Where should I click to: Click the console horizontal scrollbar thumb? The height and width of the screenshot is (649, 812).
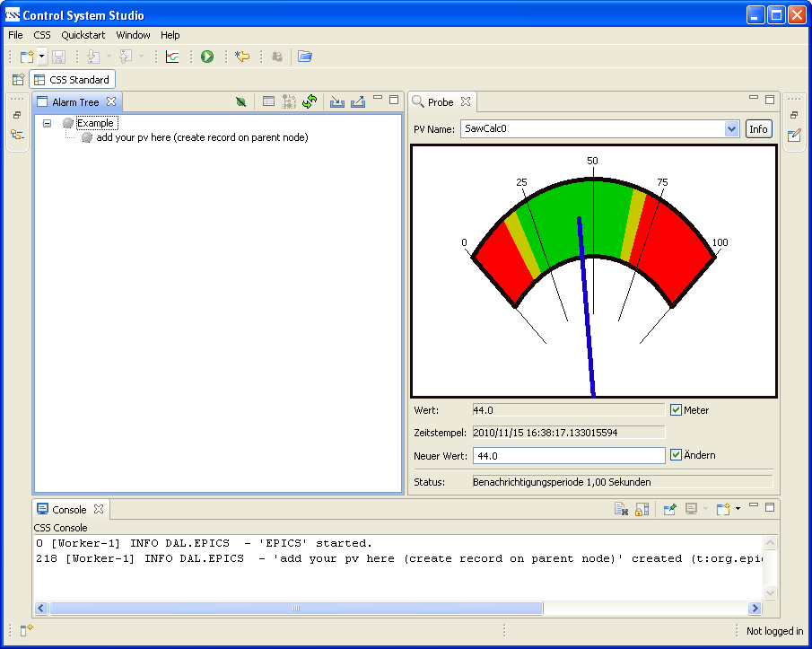pyautogui.click(x=296, y=608)
